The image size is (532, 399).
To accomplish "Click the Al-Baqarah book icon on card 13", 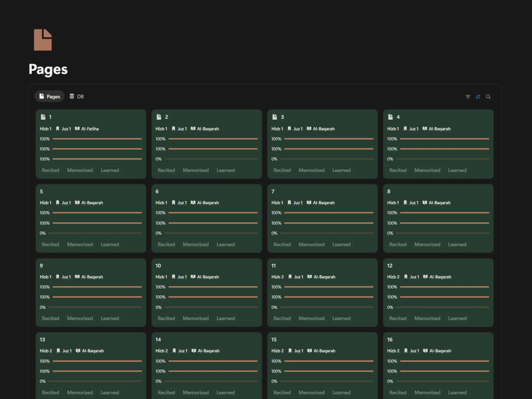I will point(78,351).
